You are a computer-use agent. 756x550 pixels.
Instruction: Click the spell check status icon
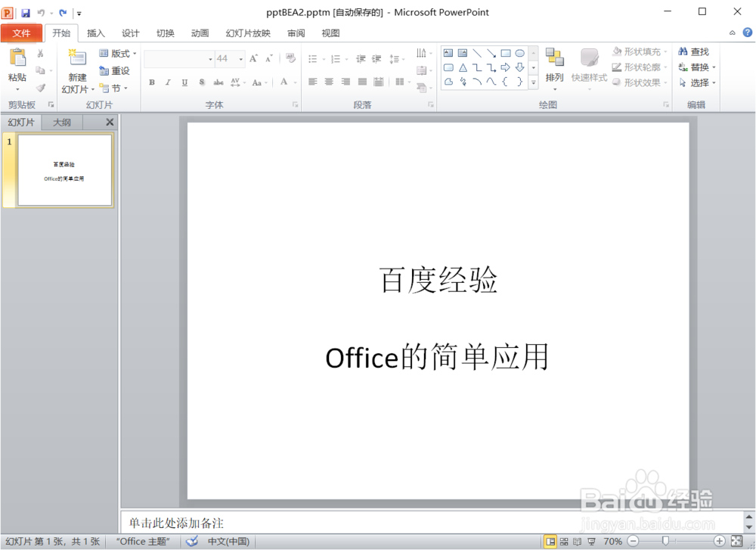click(192, 542)
